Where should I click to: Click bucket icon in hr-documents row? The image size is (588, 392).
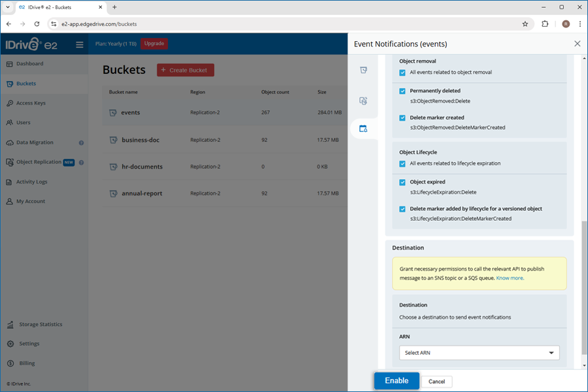[x=113, y=167]
